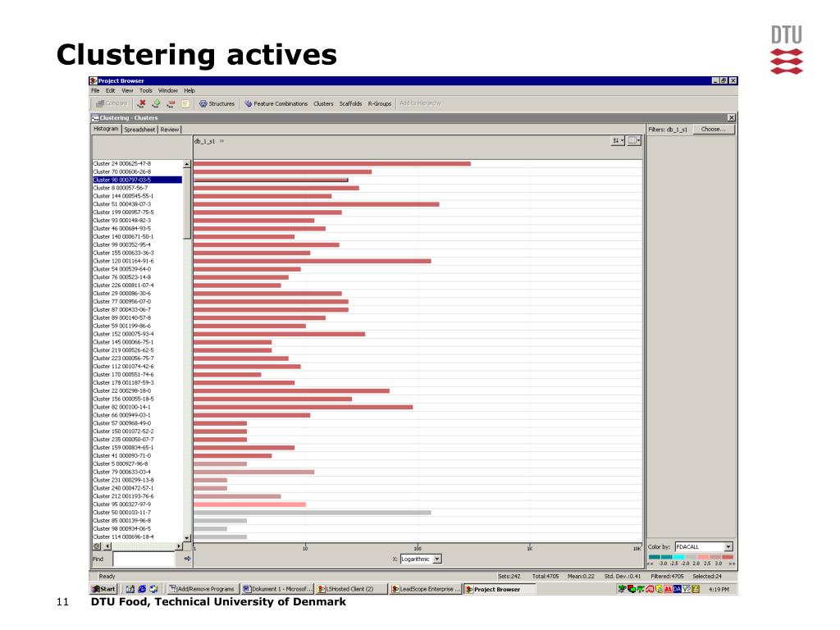Image resolution: width=840 pixels, height=630 pixels.
Task: Click the >> color scale arrow
Action: pyautogui.click(x=731, y=564)
